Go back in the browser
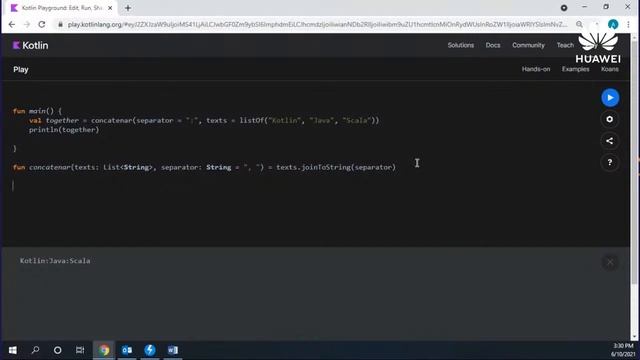 (x=12, y=24)
